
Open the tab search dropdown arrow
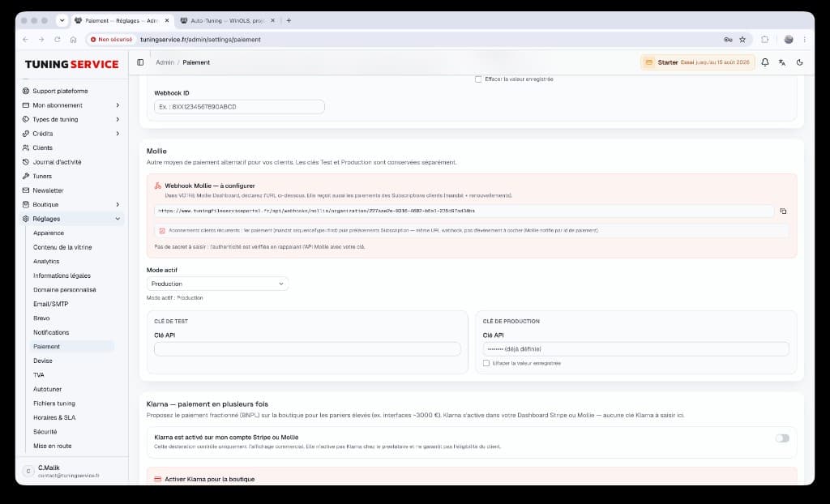62,20
